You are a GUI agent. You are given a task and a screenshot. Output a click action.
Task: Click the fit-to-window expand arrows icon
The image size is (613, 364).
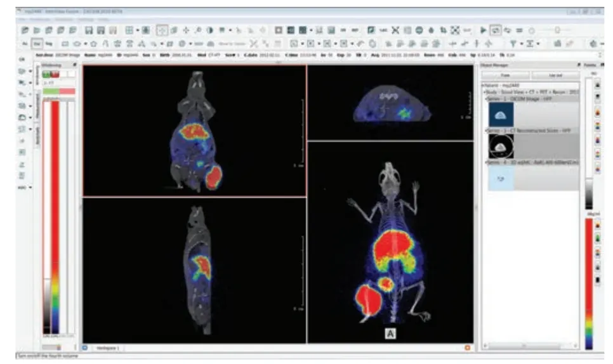click(x=455, y=30)
